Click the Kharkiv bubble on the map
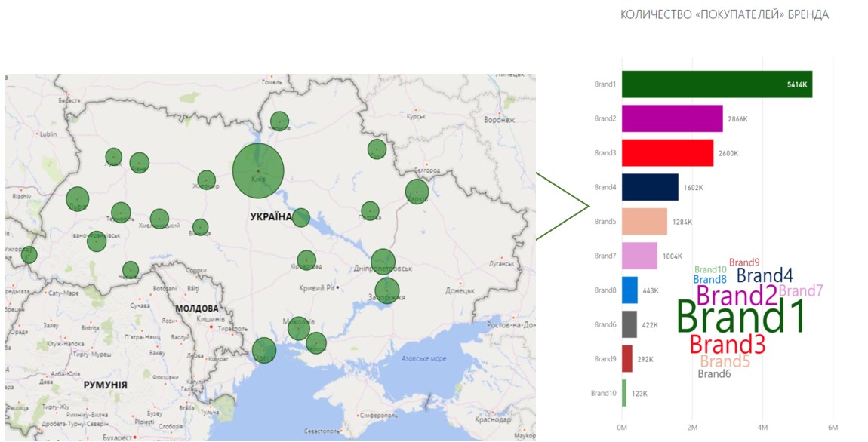868x442 pixels. pos(417,192)
